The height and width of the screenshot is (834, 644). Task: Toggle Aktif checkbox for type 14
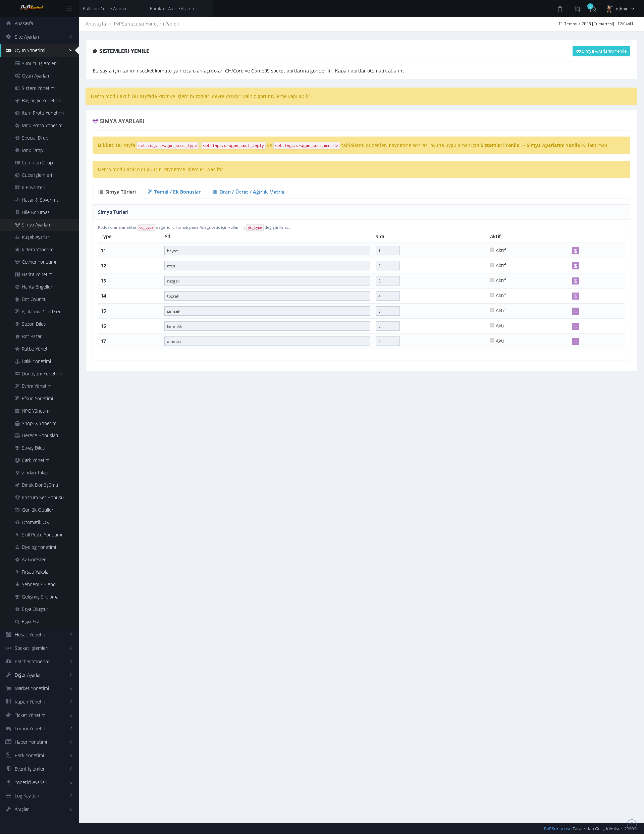click(492, 295)
